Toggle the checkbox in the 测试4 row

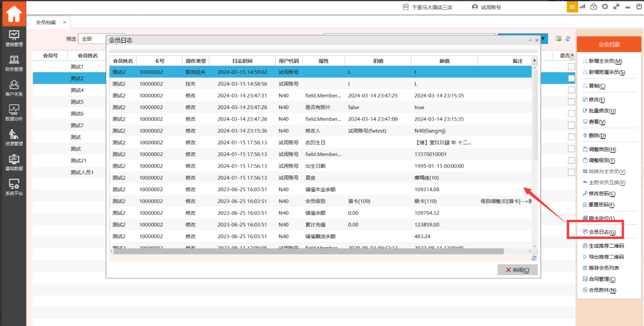coord(571,90)
